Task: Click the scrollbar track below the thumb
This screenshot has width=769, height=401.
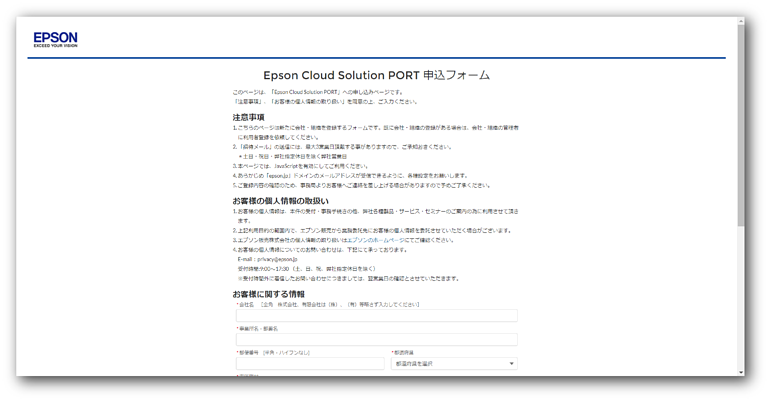Action: 741,300
